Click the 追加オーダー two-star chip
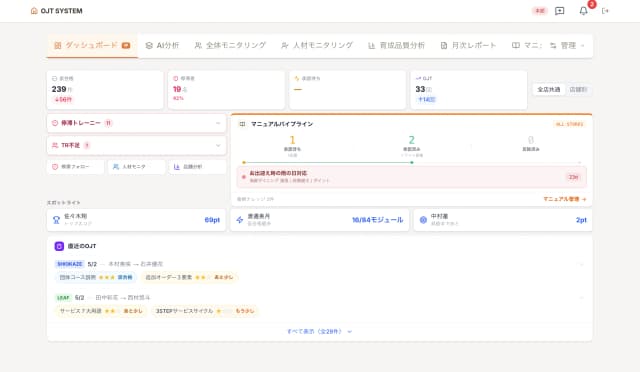640x372 pixels. [190, 277]
